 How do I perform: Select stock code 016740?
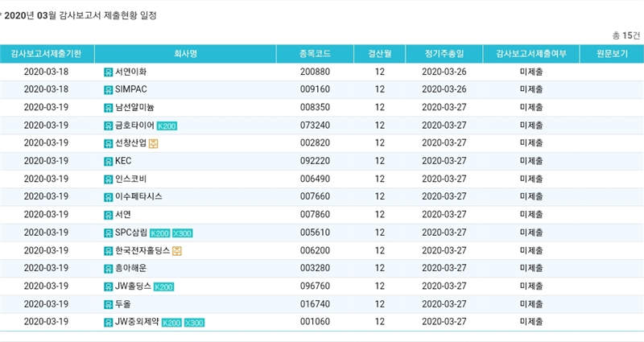pyautogui.click(x=315, y=304)
